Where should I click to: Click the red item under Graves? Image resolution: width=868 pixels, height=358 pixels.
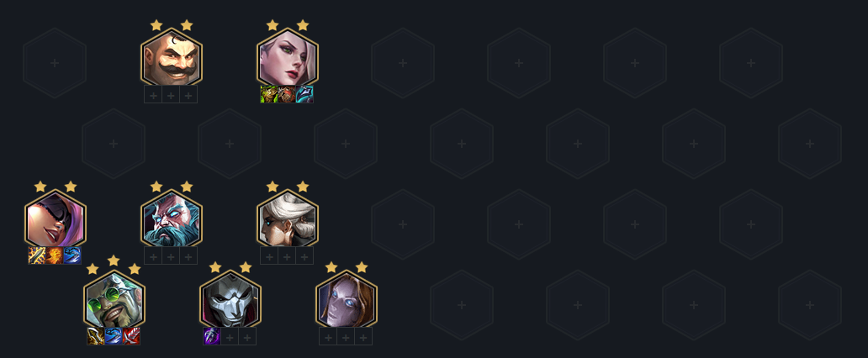click(x=131, y=336)
